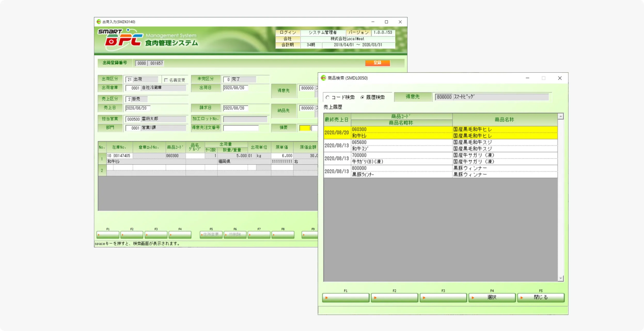Click the quantity cell 5.000 in row 1
The width and height of the screenshot is (644, 331).
click(x=232, y=156)
